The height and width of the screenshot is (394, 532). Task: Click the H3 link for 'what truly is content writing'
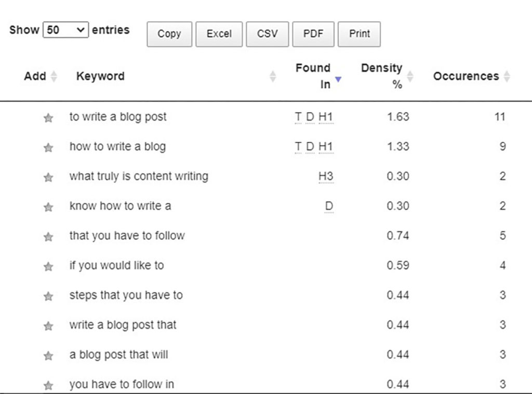click(327, 177)
